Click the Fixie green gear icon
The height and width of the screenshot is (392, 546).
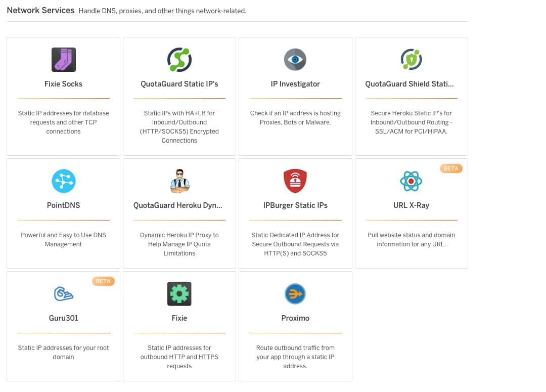[x=179, y=294]
